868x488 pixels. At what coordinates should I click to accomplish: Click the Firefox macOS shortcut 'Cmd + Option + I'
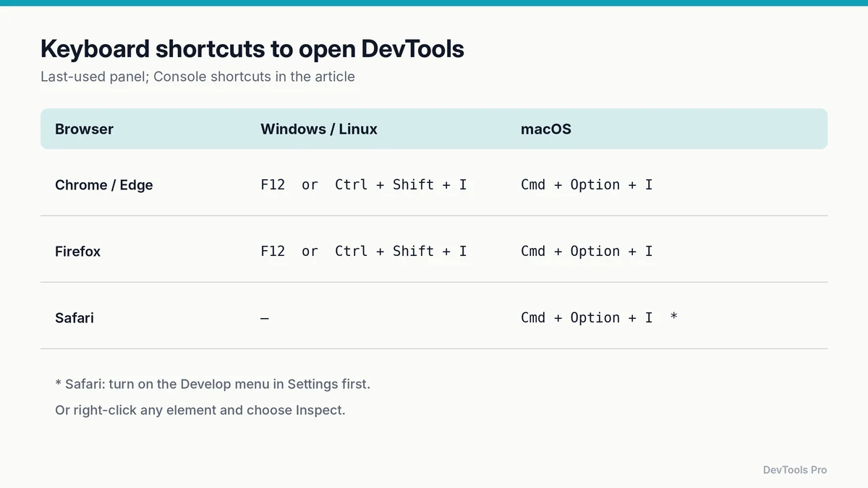(x=587, y=252)
